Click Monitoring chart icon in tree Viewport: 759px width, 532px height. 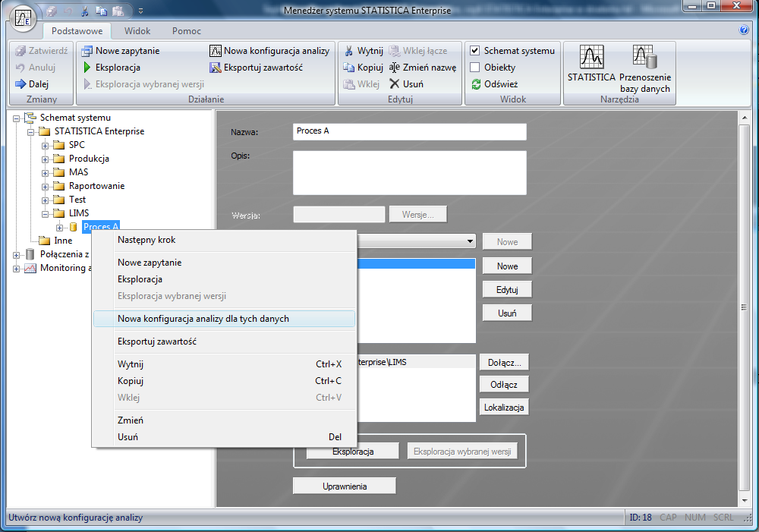30,268
